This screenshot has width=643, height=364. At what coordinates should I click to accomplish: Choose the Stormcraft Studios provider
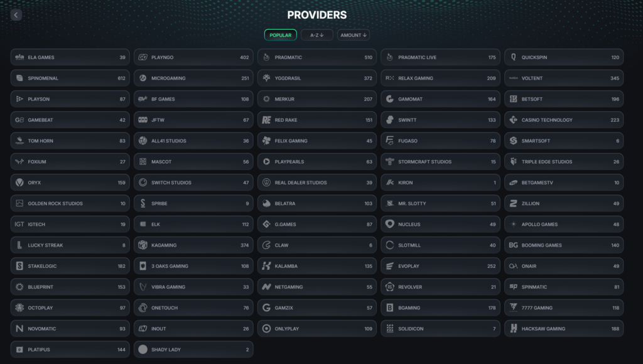[x=440, y=162]
